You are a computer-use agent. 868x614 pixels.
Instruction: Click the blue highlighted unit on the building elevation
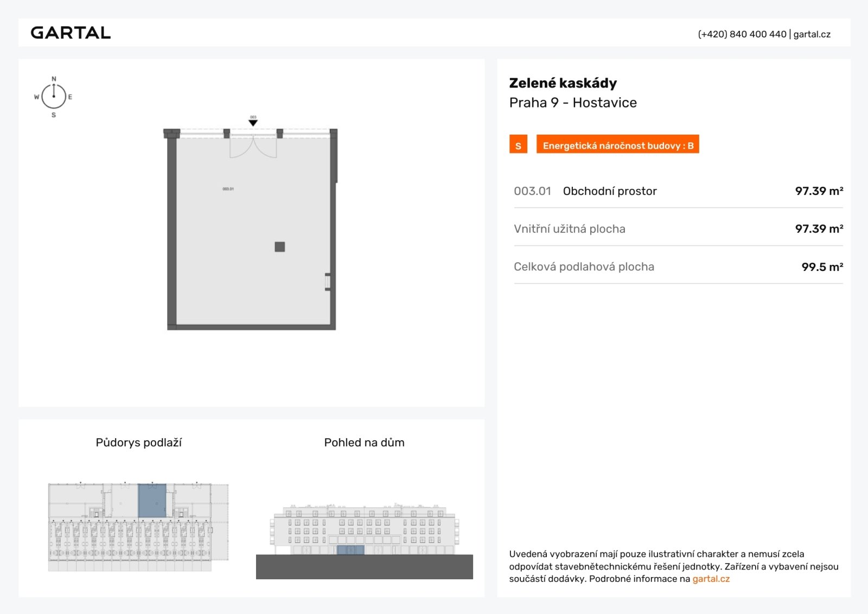350,550
